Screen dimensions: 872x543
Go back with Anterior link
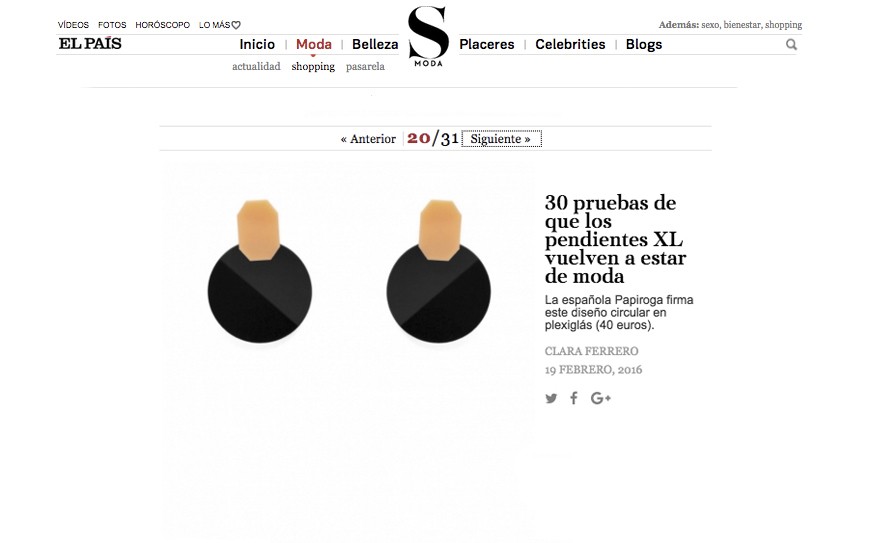368,139
